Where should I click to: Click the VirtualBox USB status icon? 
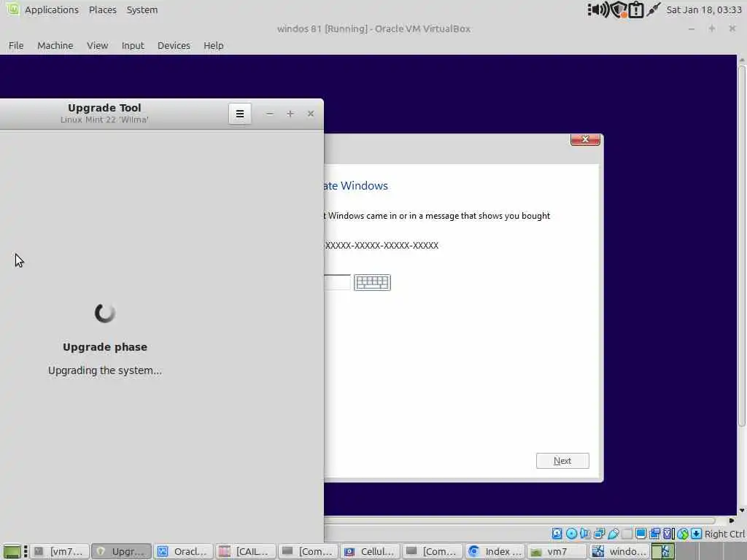click(x=613, y=533)
